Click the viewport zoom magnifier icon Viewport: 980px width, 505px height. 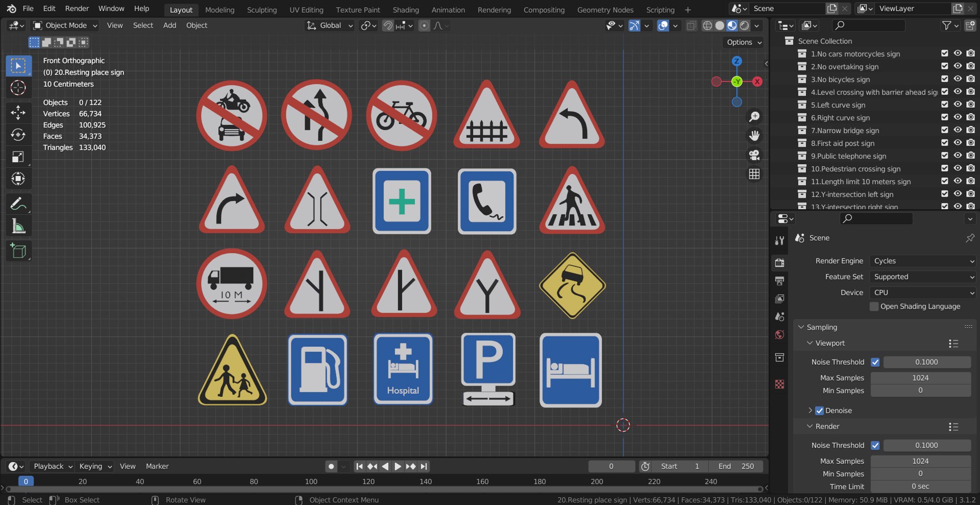pyautogui.click(x=754, y=117)
